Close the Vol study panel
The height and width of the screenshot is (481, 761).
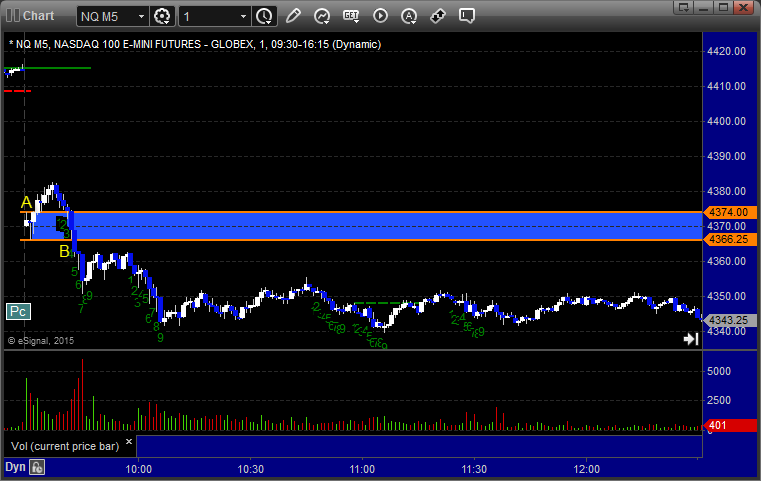point(129,440)
